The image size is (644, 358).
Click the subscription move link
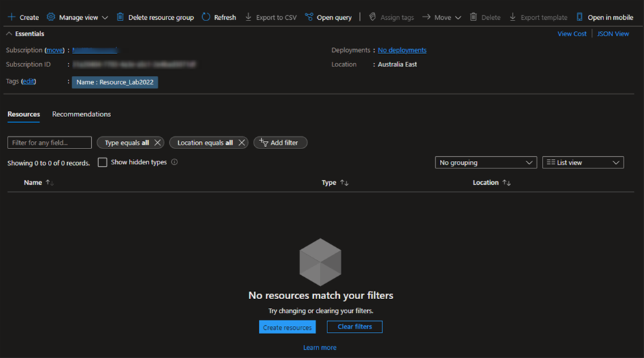click(x=55, y=50)
